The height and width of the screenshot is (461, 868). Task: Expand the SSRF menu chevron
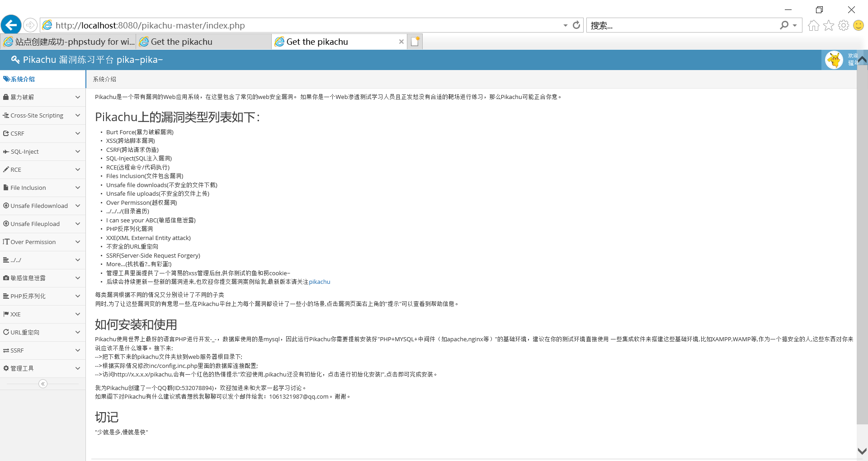pyautogui.click(x=77, y=350)
